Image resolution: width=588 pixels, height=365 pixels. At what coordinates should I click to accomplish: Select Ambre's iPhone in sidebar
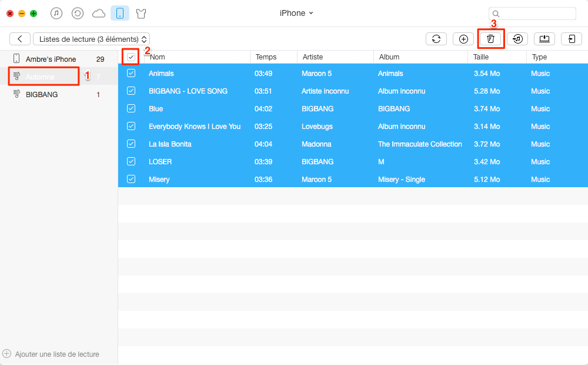click(x=59, y=59)
